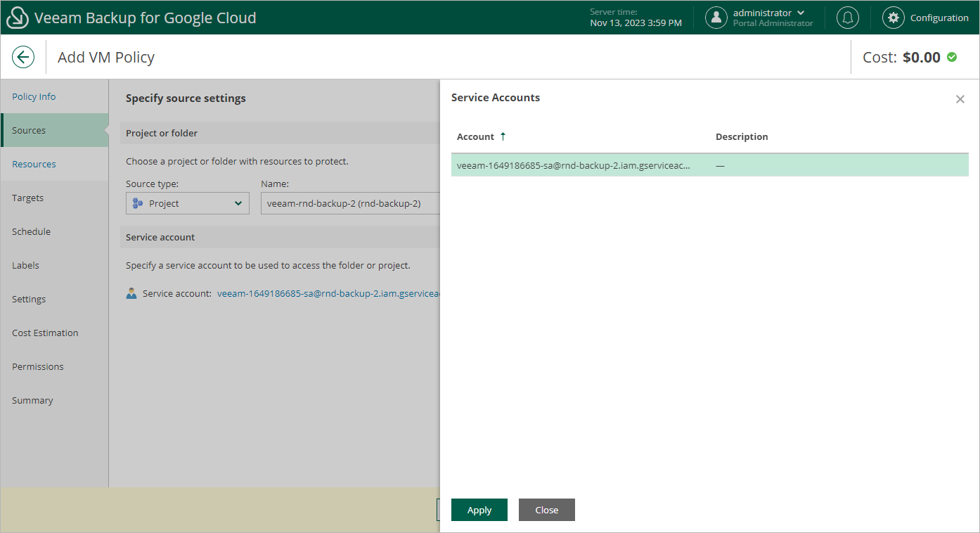
Task: Click the server time Nov 13, 2023 text
Action: (636, 23)
